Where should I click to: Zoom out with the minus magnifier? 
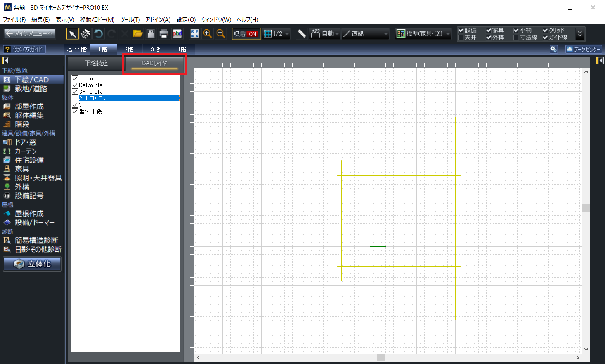221,34
